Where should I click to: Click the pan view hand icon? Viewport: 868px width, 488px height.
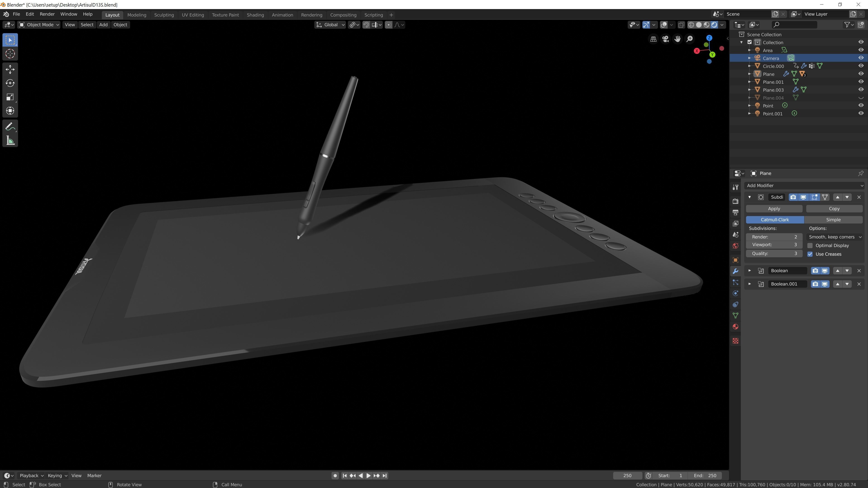(678, 39)
